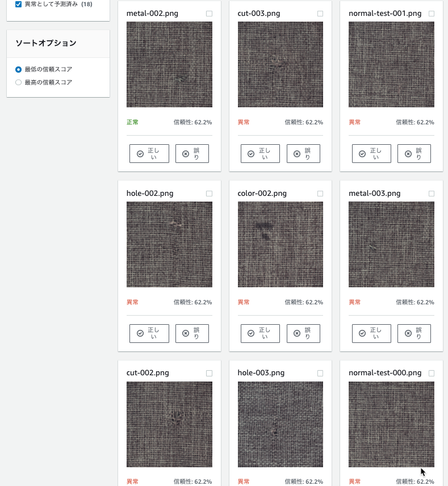Open the hole-003.png fabric thumbnail
Viewport: 448px width, 486px height.
(280, 424)
